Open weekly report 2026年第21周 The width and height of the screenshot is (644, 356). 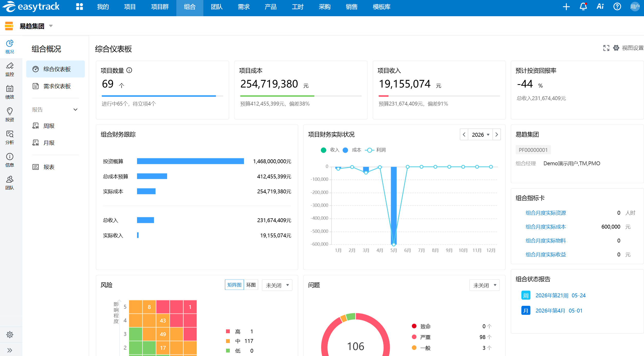point(560,296)
